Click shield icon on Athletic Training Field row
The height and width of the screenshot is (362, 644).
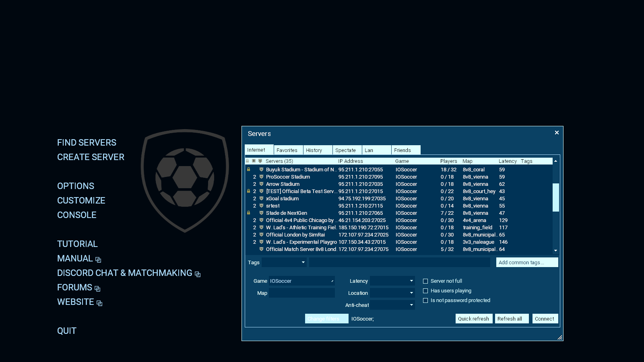pyautogui.click(x=261, y=227)
